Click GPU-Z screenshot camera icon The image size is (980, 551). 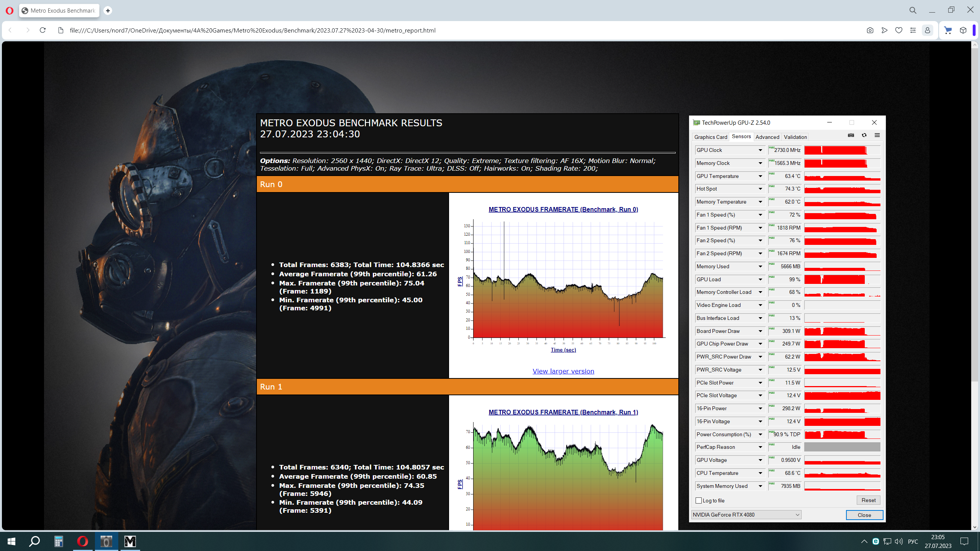(x=851, y=135)
